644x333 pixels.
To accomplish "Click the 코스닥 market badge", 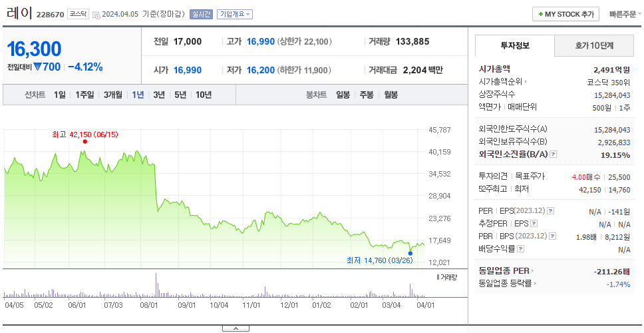I will pos(78,14).
